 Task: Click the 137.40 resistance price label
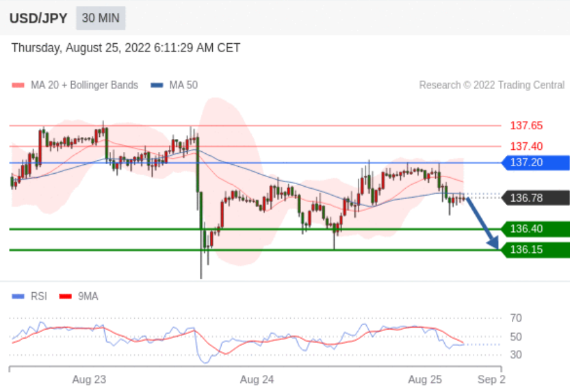pos(526,146)
